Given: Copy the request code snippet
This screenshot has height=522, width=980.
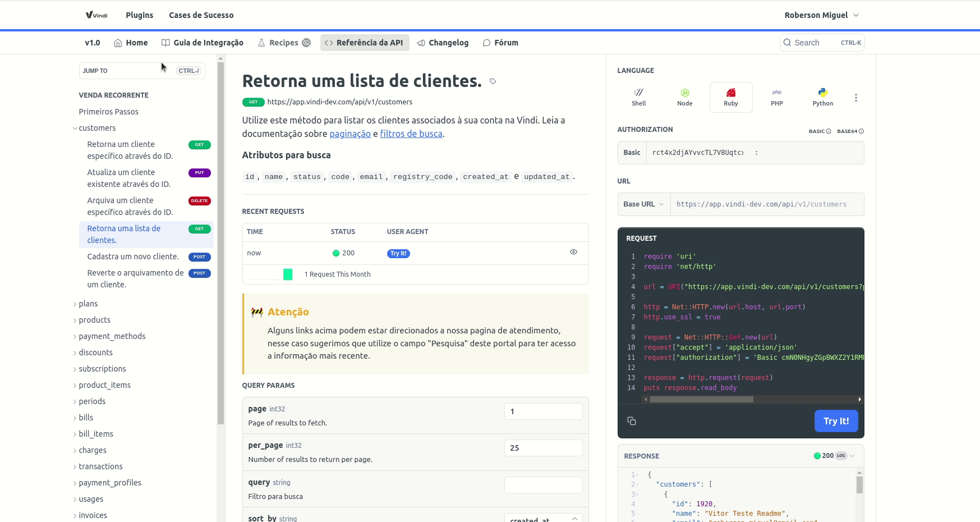Looking at the screenshot, I should tap(632, 421).
